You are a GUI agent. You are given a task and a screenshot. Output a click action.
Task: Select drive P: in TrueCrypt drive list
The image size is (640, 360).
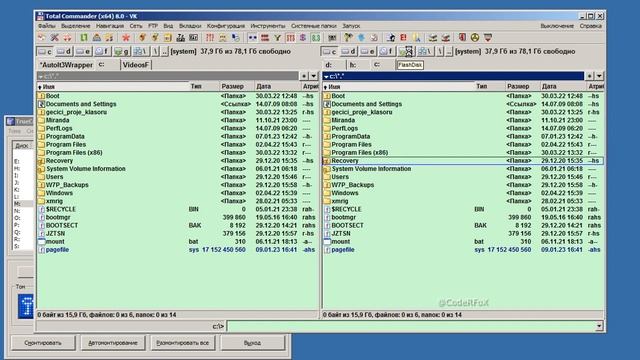point(23,225)
